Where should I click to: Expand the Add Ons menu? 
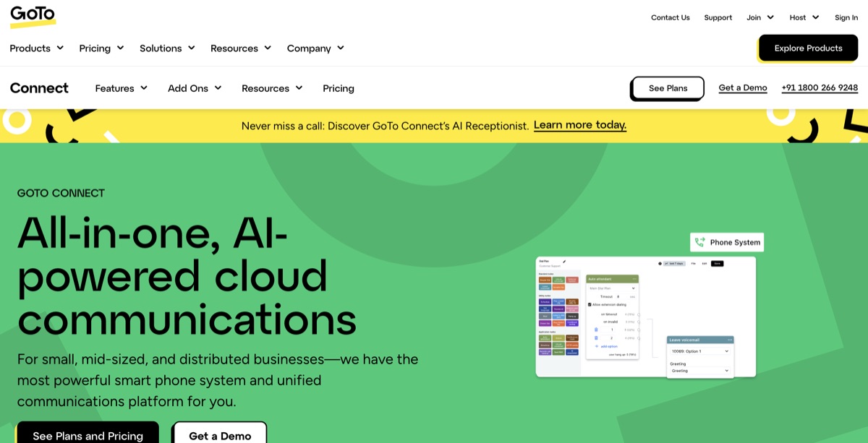pyautogui.click(x=195, y=88)
